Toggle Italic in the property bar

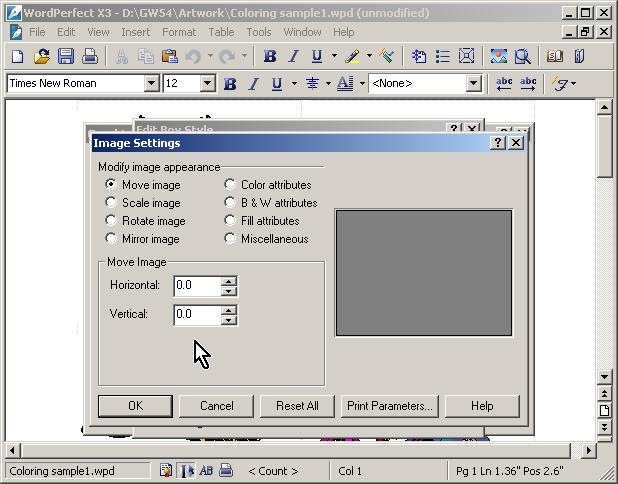tap(253, 84)
